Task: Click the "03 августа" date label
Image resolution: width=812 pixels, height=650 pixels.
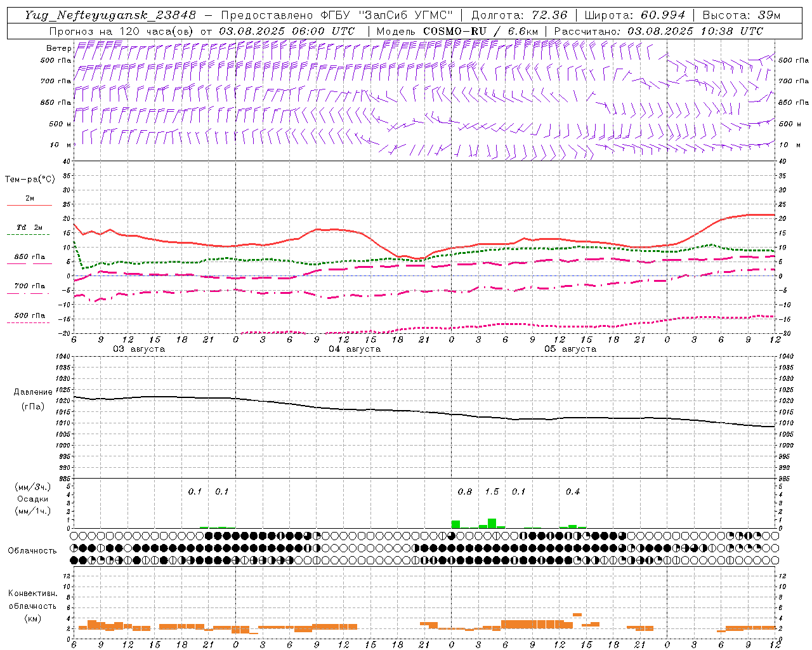Action: click(x=139, y=349)
